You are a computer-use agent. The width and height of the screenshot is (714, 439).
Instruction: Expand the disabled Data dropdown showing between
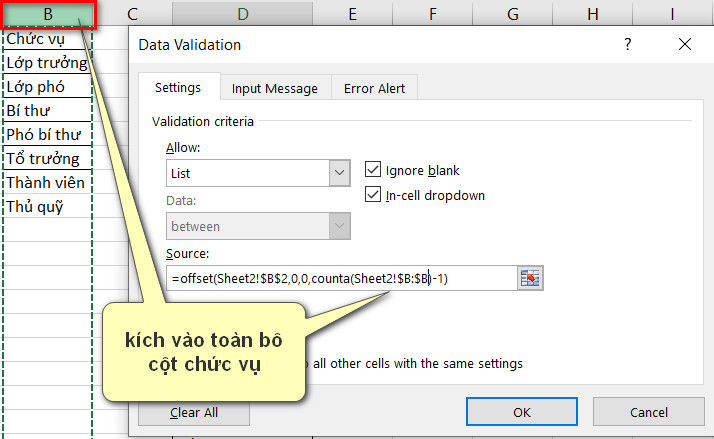click(339, 226)
